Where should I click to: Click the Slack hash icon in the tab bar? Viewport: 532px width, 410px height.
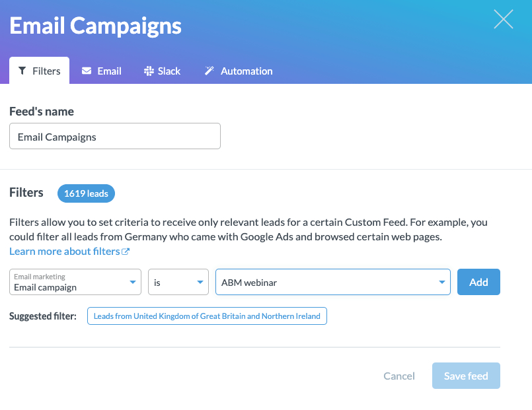147,71
